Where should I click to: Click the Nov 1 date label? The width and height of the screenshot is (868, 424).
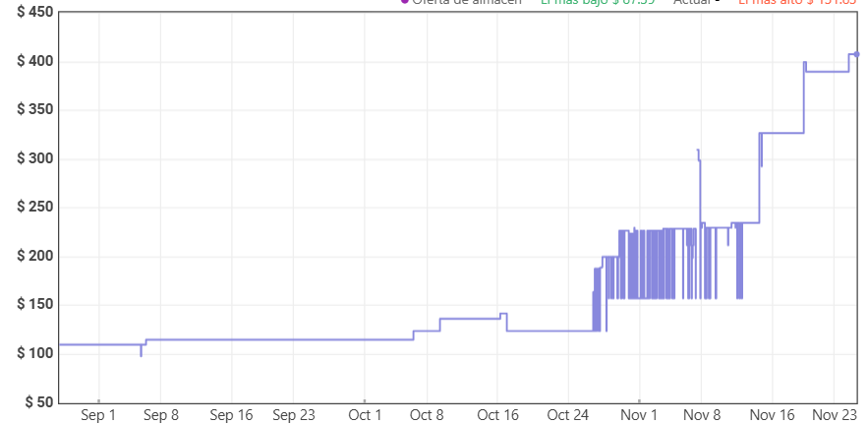639,415
